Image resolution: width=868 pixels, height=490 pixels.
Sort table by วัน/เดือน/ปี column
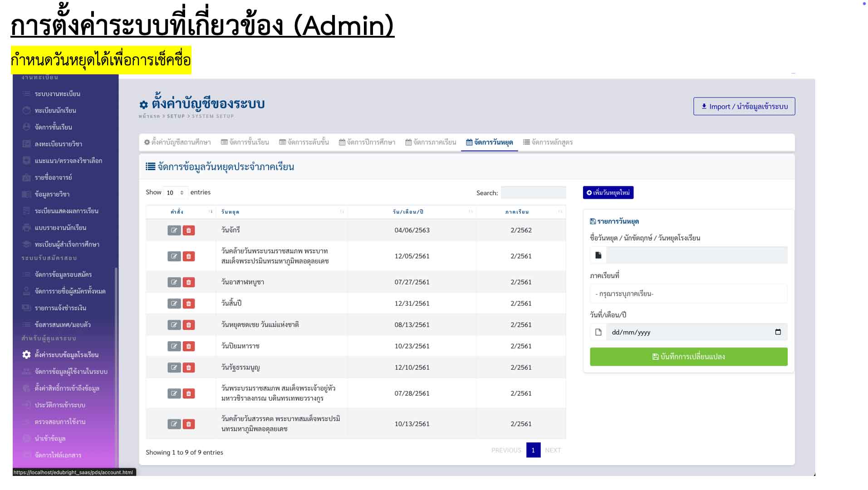412,212
